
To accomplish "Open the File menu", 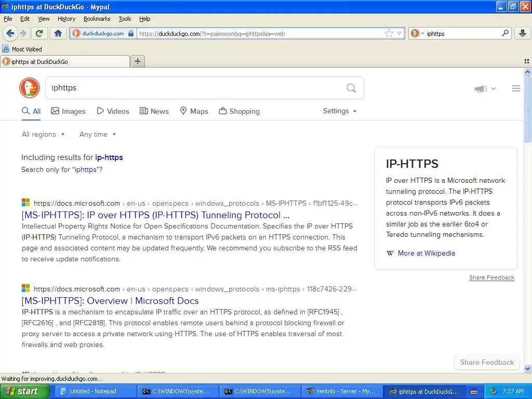I will point(8,19).
